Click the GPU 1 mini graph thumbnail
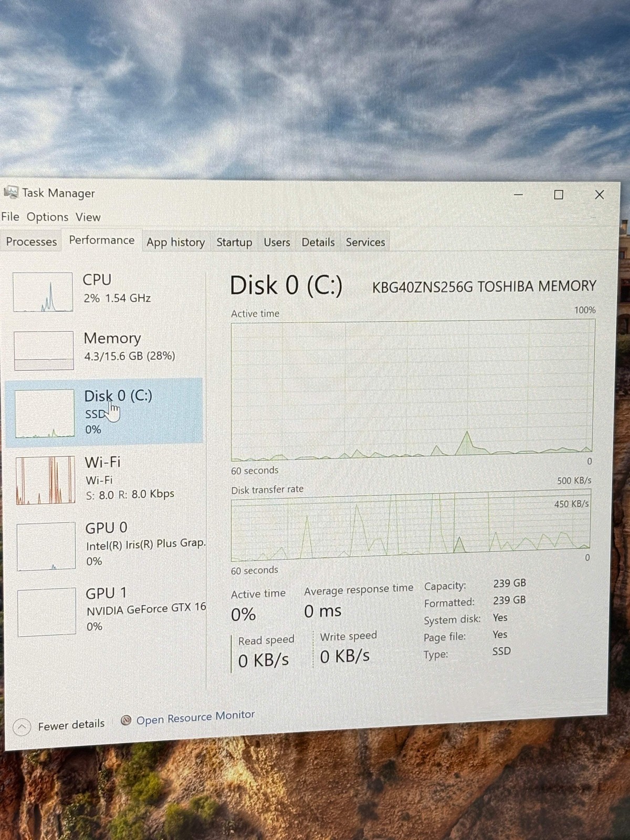630x840 pixels. point(47,612)
